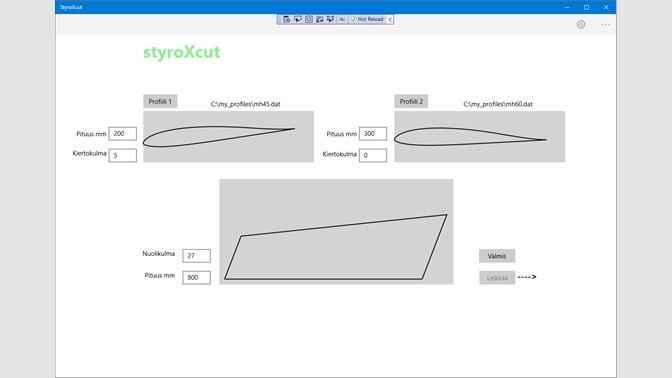Click the Profiili 1 button

[x=160, y=102]
